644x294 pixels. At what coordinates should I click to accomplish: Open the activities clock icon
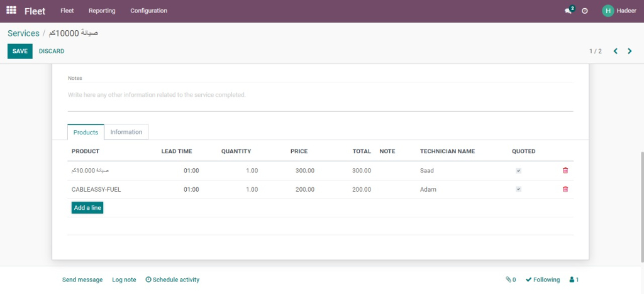click(585, 11)
